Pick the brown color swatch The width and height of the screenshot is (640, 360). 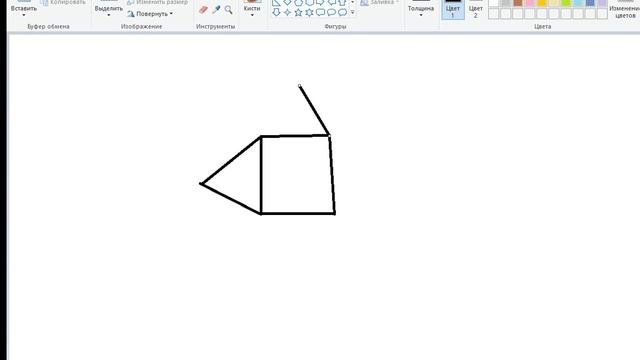click(x=518, y=3)
